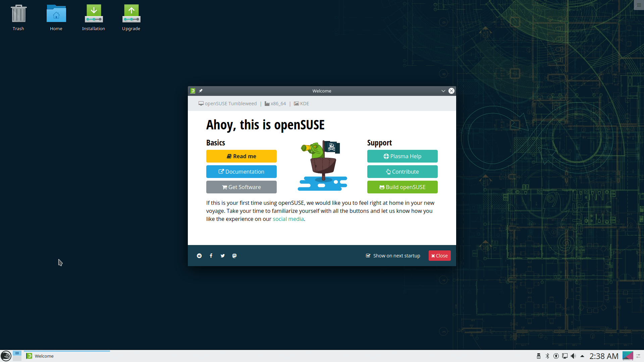Click the Bluetooth tray icon
The width and height of the screenshot is (644, 362).
point(547,356)
